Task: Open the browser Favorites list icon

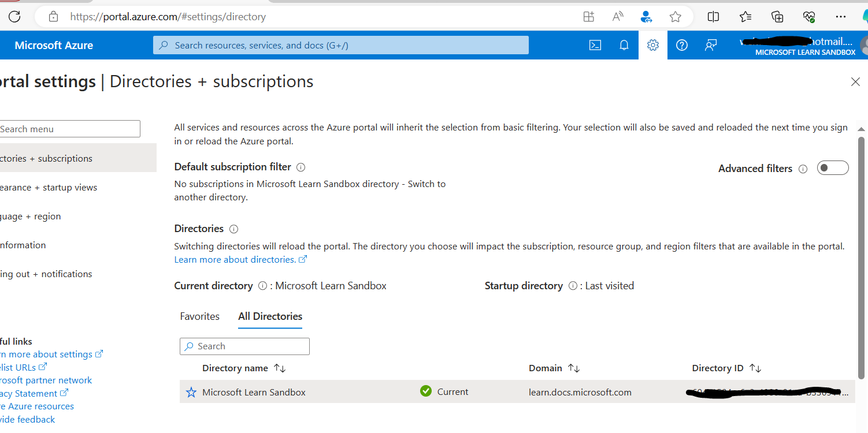Action: pyautogui.click(x=745, y=17)
